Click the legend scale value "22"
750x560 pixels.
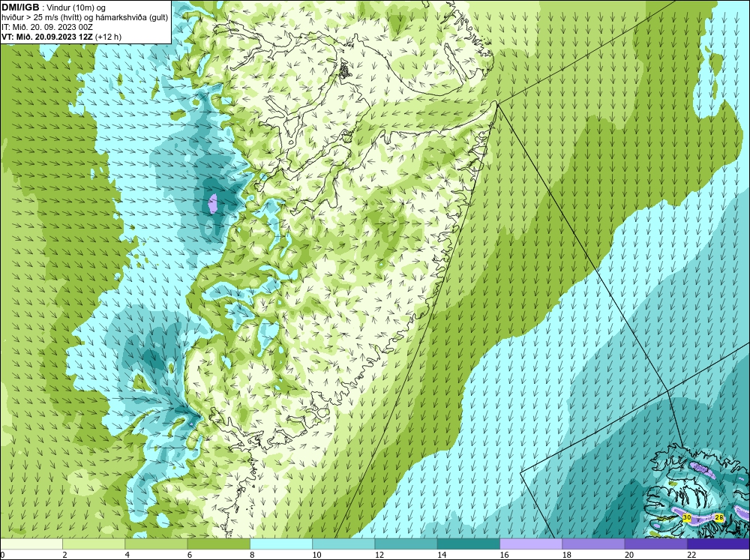click(x=691, y=555)
